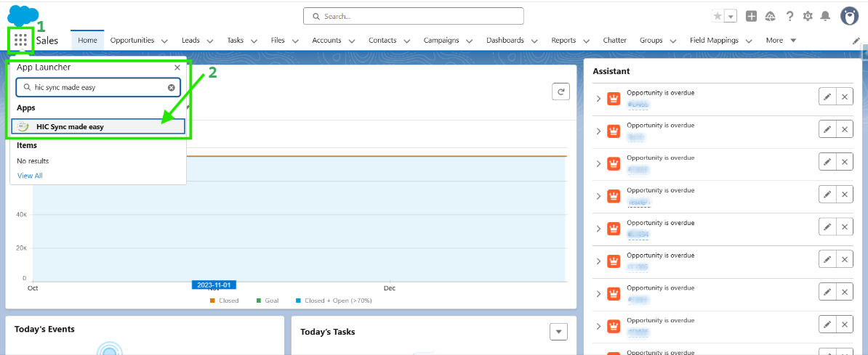Open the Global Actions plus icon
Screen dimensions: 868x355
[x=752, y=16]
